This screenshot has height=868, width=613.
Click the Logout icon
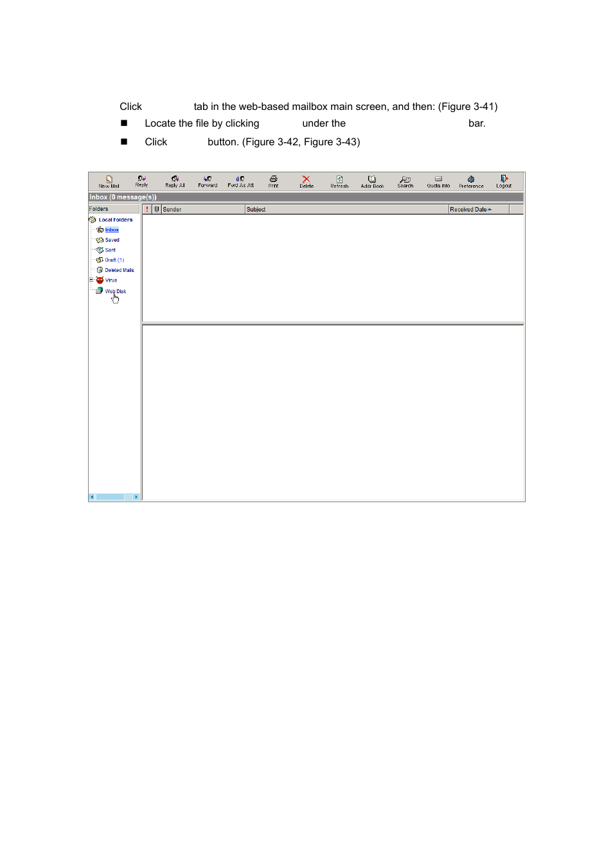504,181
